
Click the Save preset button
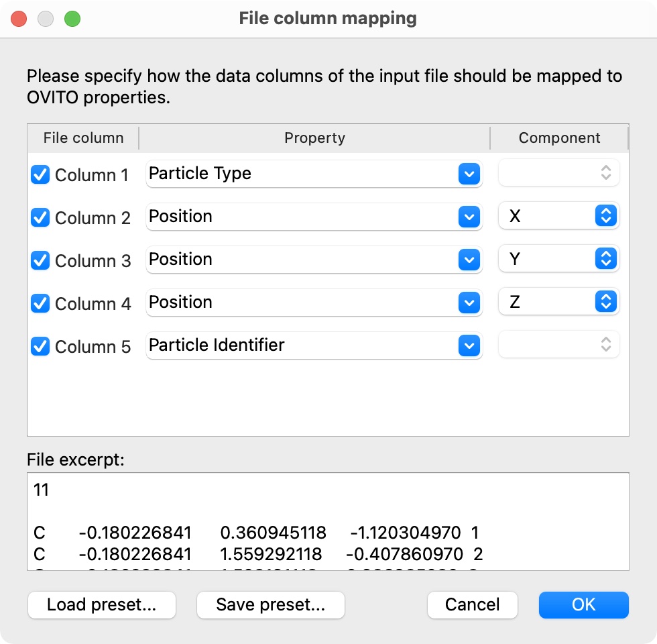coord(270,605)
